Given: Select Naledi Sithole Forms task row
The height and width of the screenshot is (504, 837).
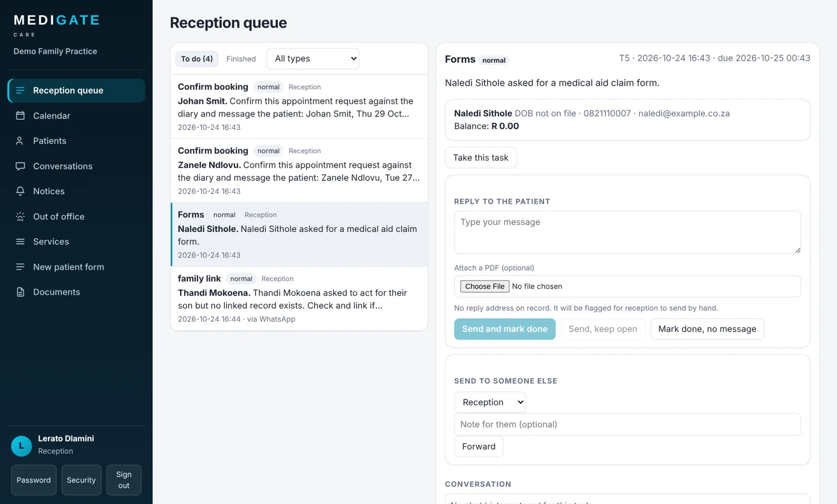Looking at the screenshot, I should click(299, 235).
